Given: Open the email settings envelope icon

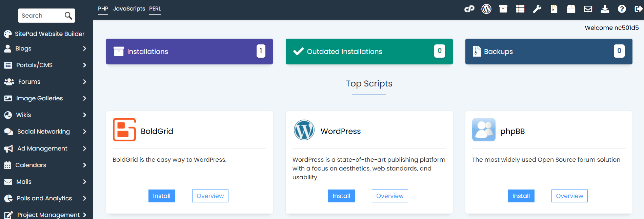Looking at the screenshot, I should coord(588,9).
